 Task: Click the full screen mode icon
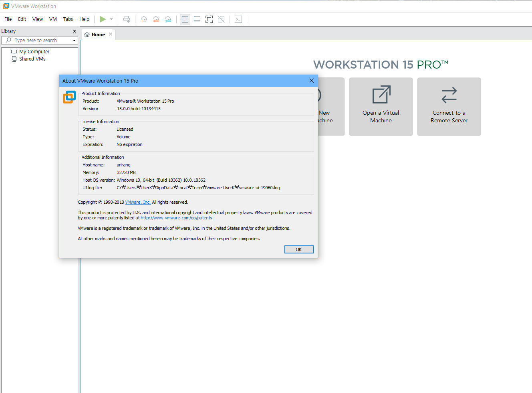209,19
